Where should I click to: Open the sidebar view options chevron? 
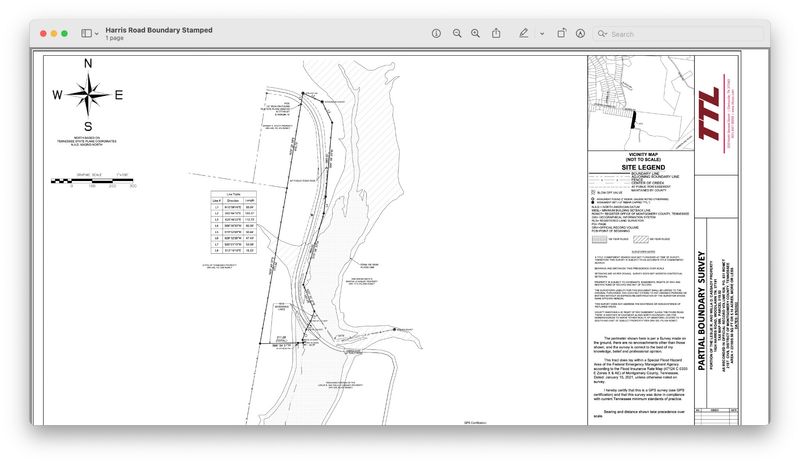point(96,33)
